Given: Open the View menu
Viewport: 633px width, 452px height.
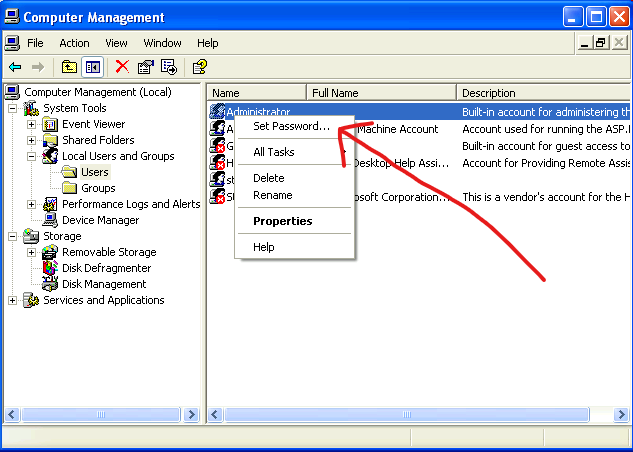Looking at the screenshot, I should tap(116, 43).
